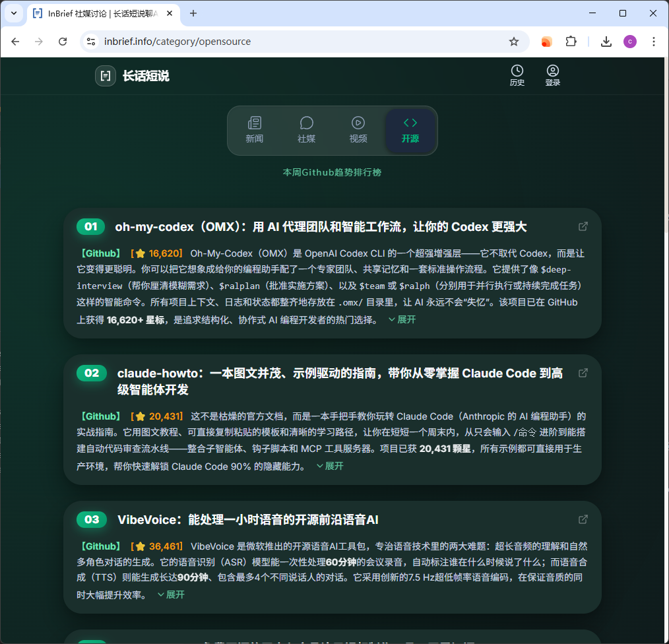Switch to the 视频 tab

(x=358, y=129)
